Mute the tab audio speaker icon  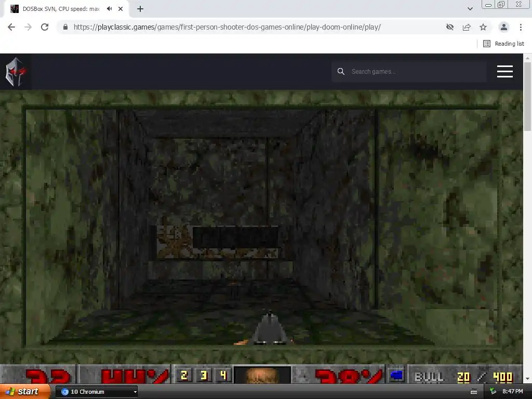109,9
